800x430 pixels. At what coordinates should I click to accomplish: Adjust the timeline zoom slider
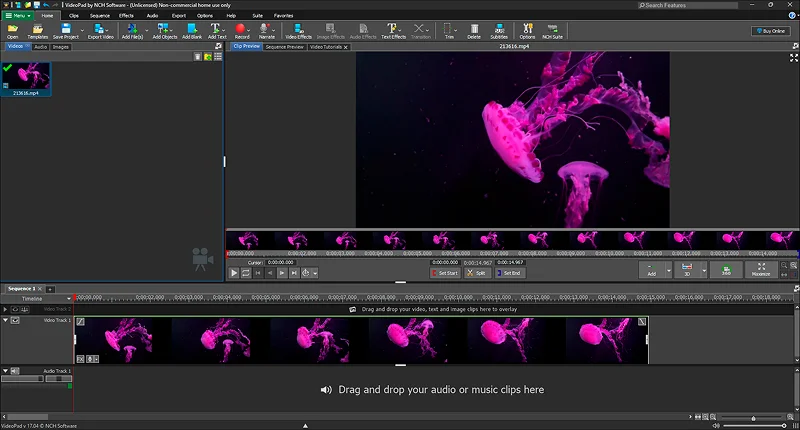(x=753, y=418)
